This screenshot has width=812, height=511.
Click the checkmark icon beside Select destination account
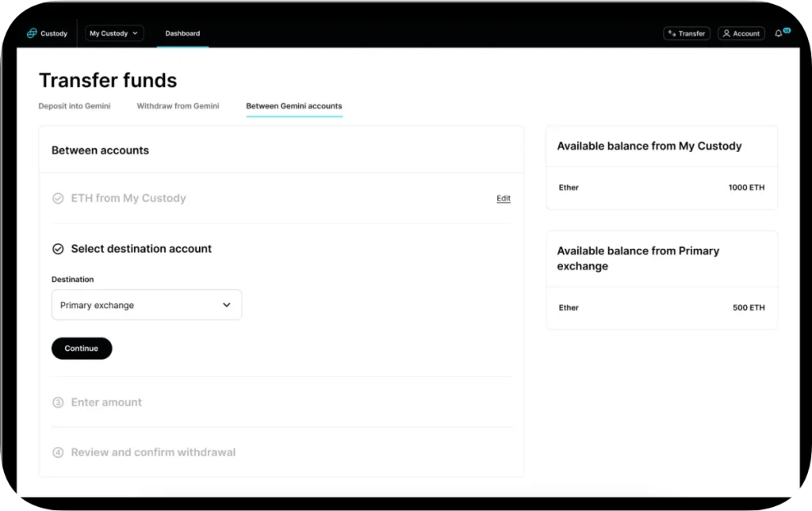coord(58,248)
